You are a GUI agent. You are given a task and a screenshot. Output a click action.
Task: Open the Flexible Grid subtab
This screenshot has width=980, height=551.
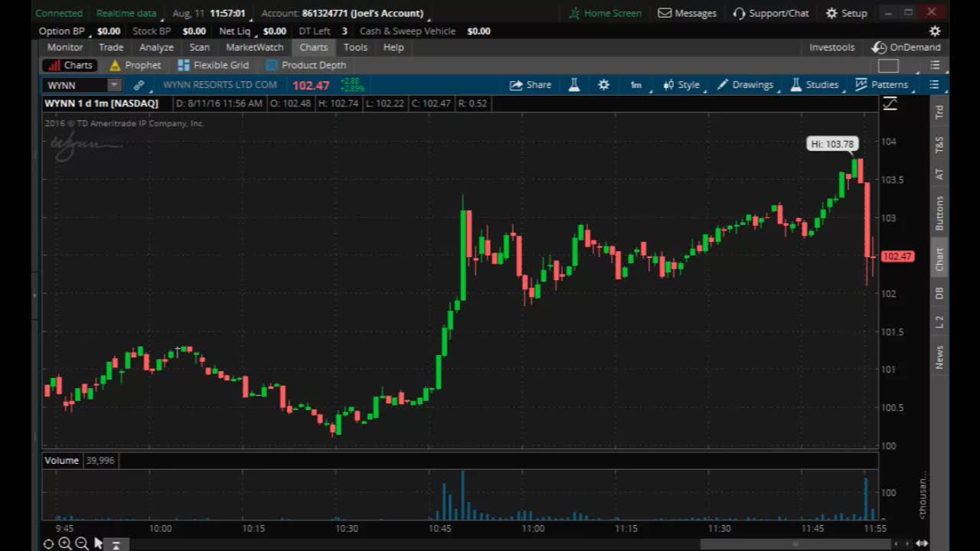[214, 66]
